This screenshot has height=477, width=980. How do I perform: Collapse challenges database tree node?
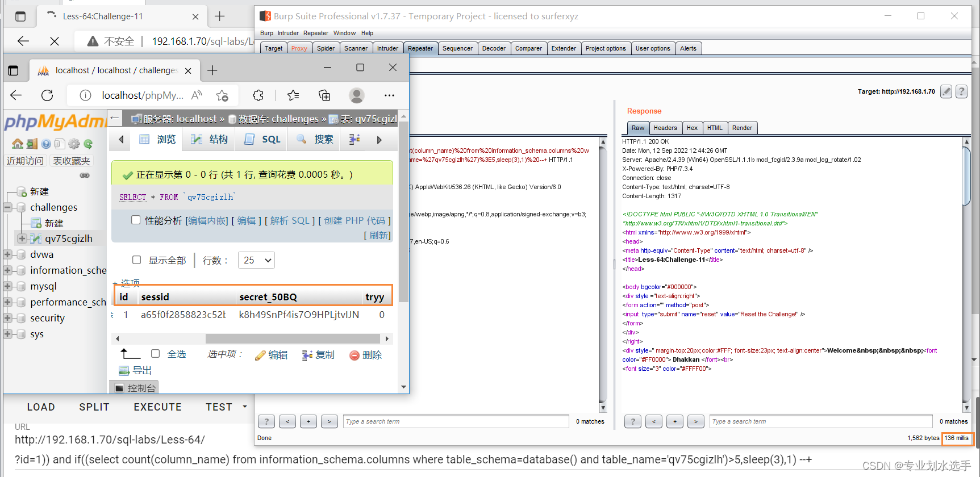coord(8,207)
